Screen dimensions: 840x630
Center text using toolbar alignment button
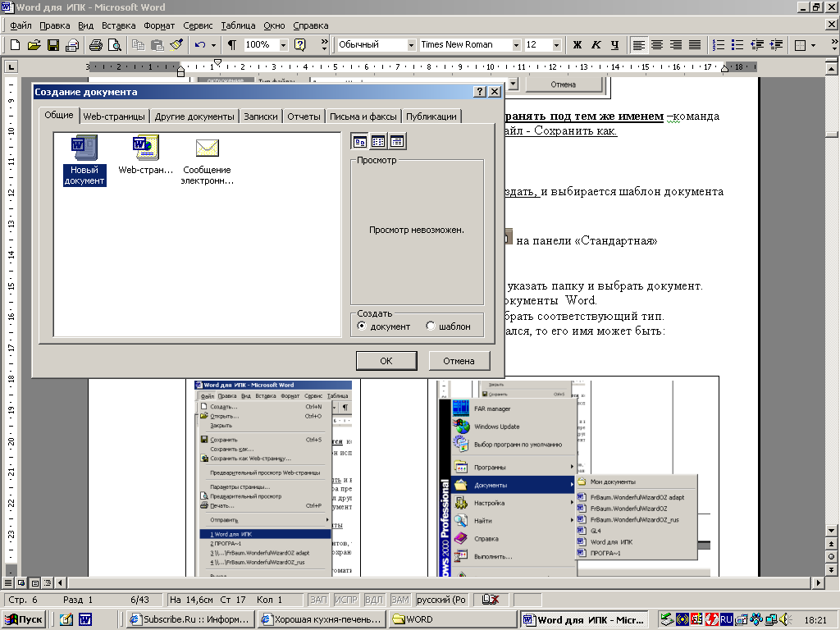(657, 45)
